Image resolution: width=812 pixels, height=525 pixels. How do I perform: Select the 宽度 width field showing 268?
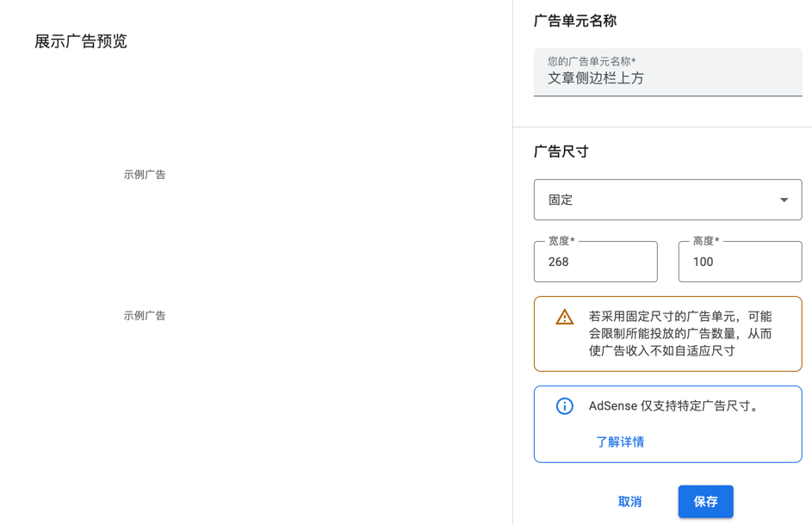click(x=595, y=262)
